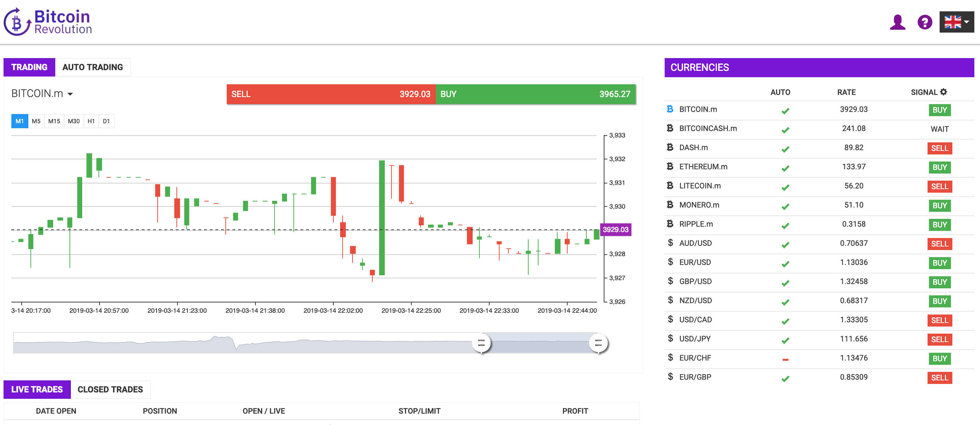Open the UK flag language dropdown
The width and height of the screenshot is (980, 425).
click(956, 22)
